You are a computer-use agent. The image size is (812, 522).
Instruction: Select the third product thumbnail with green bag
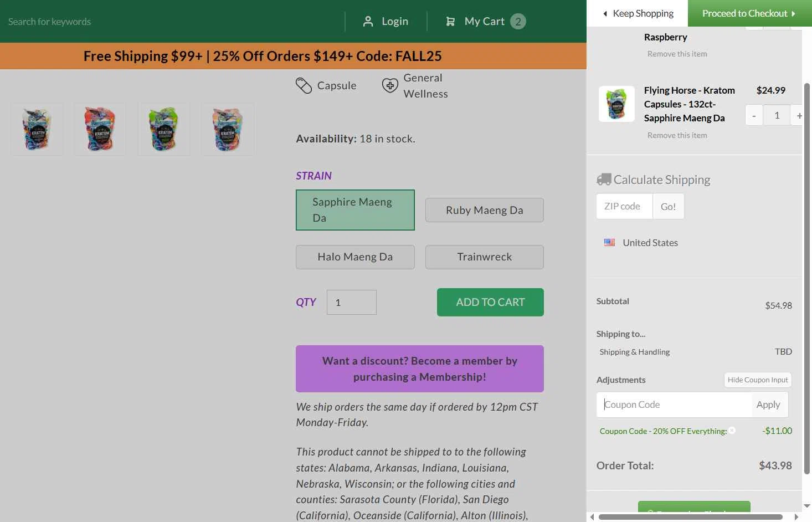pyautogui.click(x=164, y=129)
